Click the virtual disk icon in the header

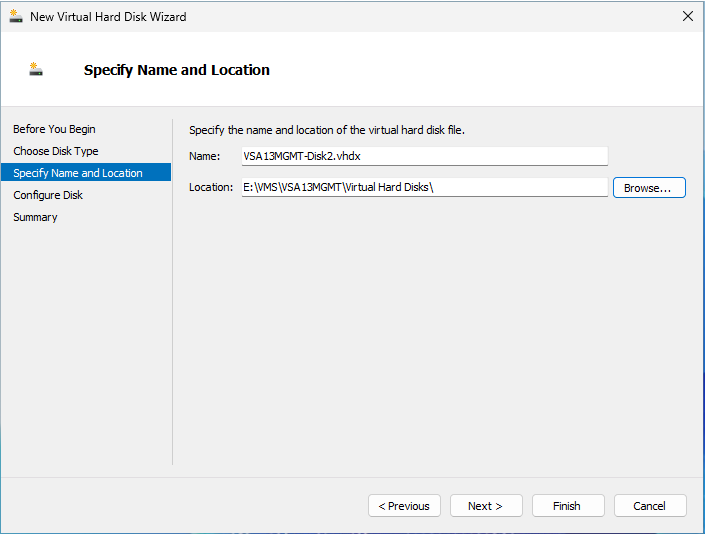pos(36,70)
